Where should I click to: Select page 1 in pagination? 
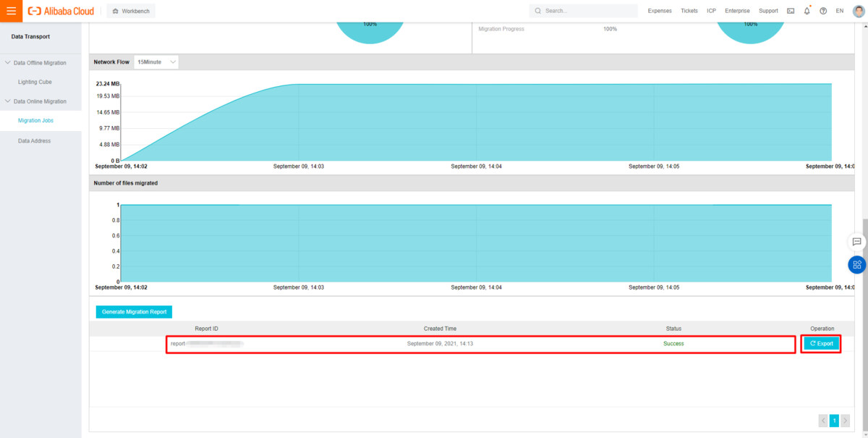coord(834,421)
